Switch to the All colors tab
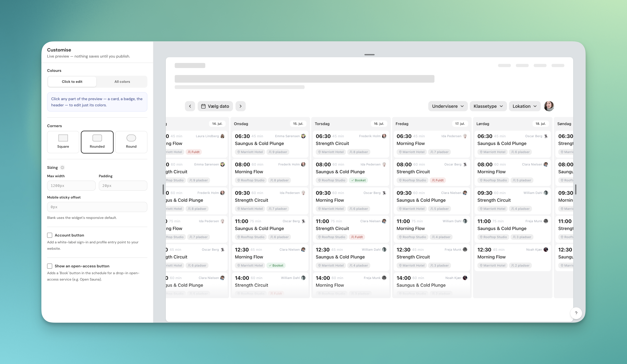Image resolution: width=627 pixels, height=364 pixels. click(x=122, y=82)
